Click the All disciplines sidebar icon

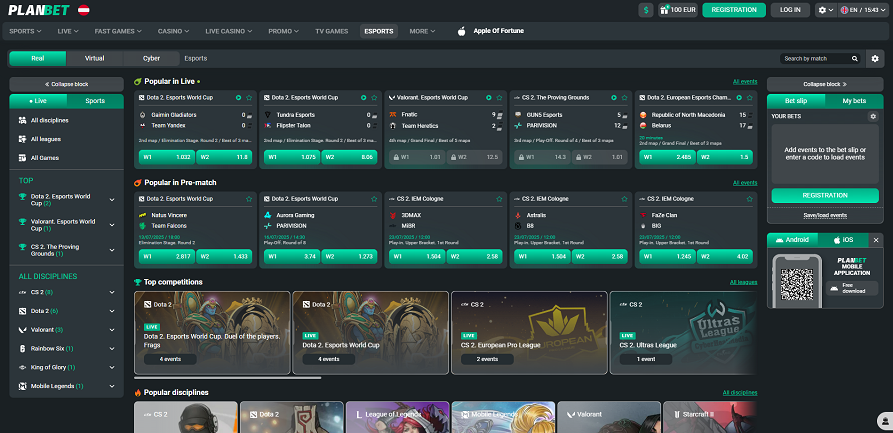pyautogui.click(x=22, y=121)
